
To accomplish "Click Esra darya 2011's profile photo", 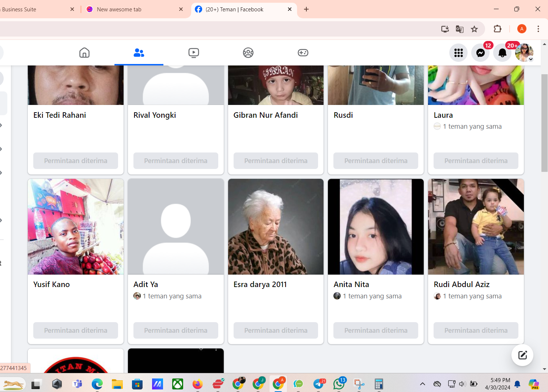I will point(276,227).
